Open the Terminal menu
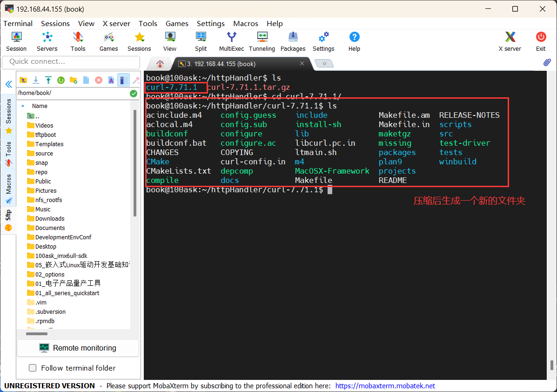This screenshot has width=557, height=392. coord(18,23)
